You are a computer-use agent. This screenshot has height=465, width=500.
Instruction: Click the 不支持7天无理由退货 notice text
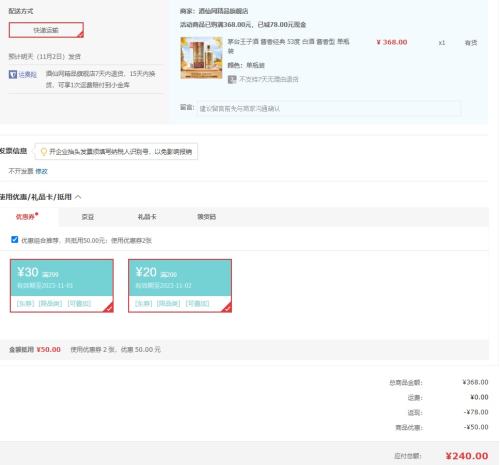[x=269, y=79]
